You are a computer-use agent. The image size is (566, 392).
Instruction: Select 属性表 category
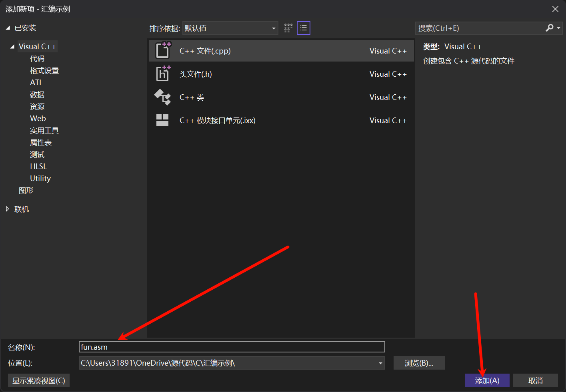tap(41, 143)
